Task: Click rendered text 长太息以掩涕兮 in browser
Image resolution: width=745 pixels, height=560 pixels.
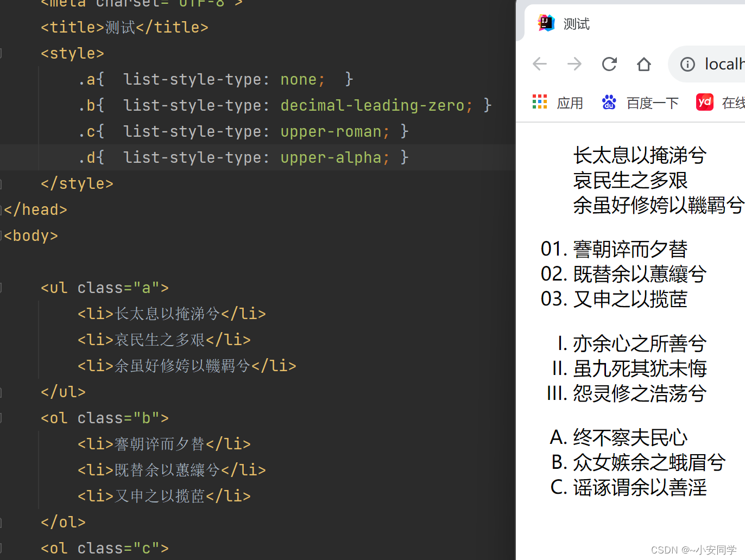Action: tap(640, 155)
